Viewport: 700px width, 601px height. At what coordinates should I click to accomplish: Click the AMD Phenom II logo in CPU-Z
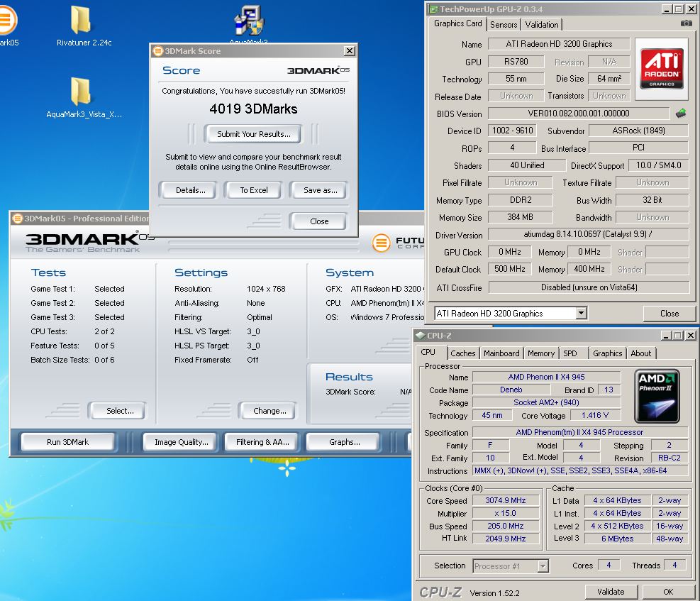coord(657,396)
